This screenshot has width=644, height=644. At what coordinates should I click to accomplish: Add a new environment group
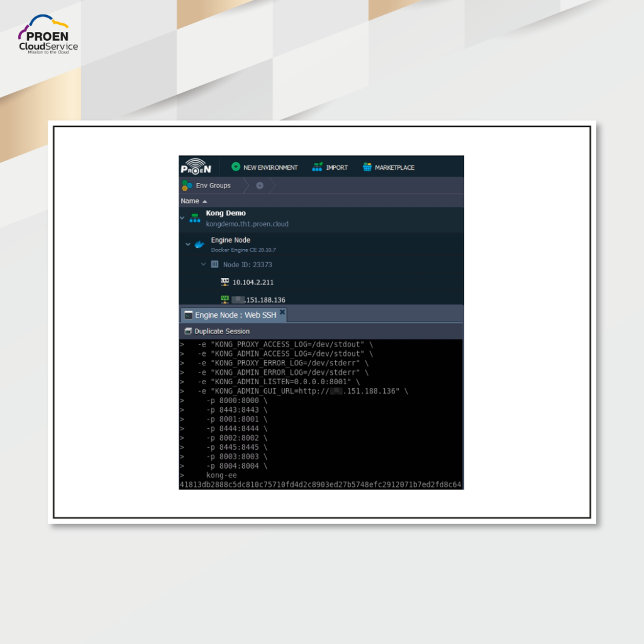pyautogui.click(x=260, y=186)
